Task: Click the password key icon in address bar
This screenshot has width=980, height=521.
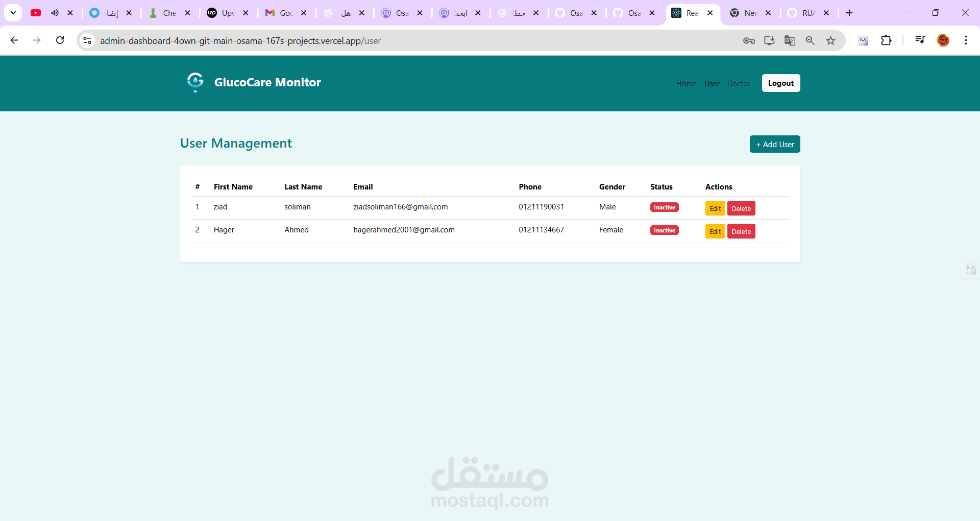Action: 749,40
